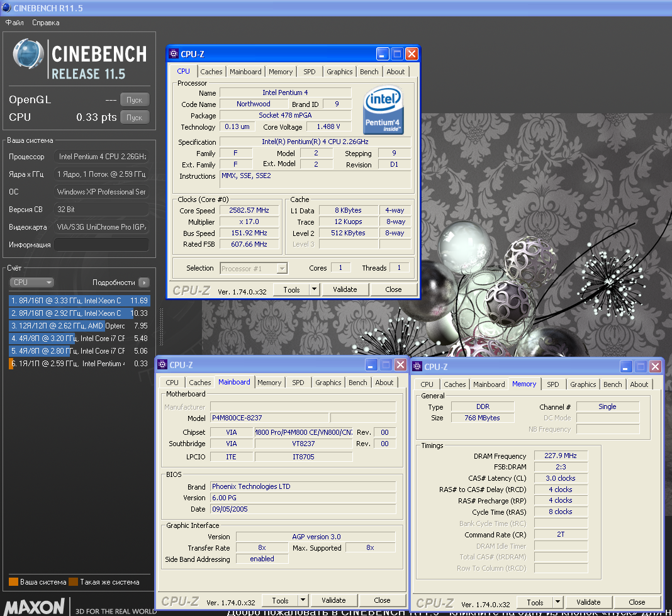
Task: Run the CPU test with Пуск
Action: (x=135, y=118)
